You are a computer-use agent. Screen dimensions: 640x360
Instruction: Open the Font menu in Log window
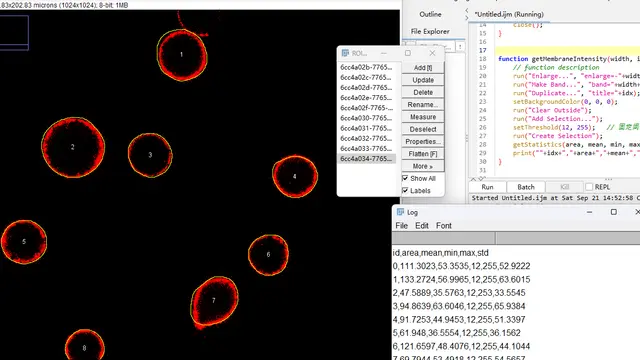pos(444,226)
